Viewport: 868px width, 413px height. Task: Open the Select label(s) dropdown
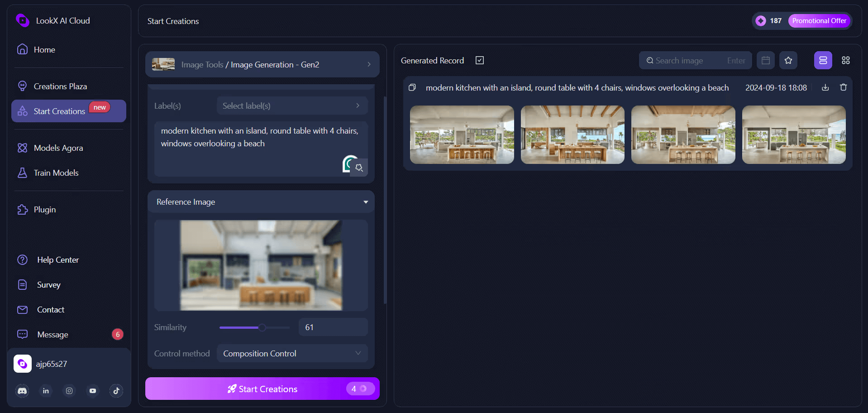tap(292, 106)
